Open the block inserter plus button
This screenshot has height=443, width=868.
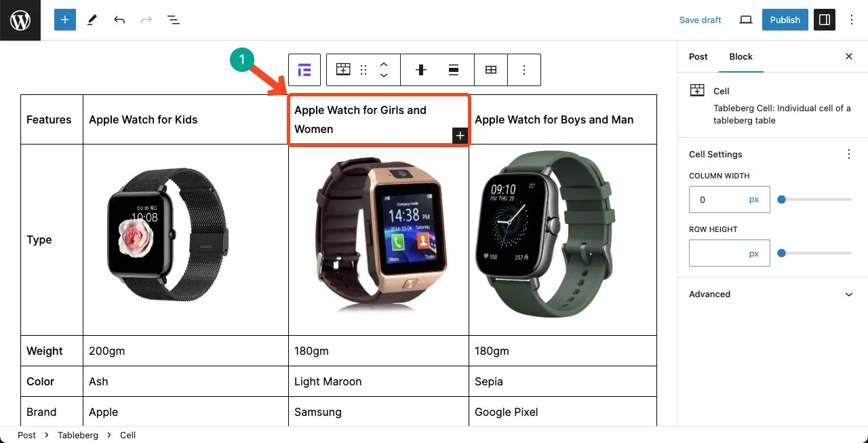[65, 20]
